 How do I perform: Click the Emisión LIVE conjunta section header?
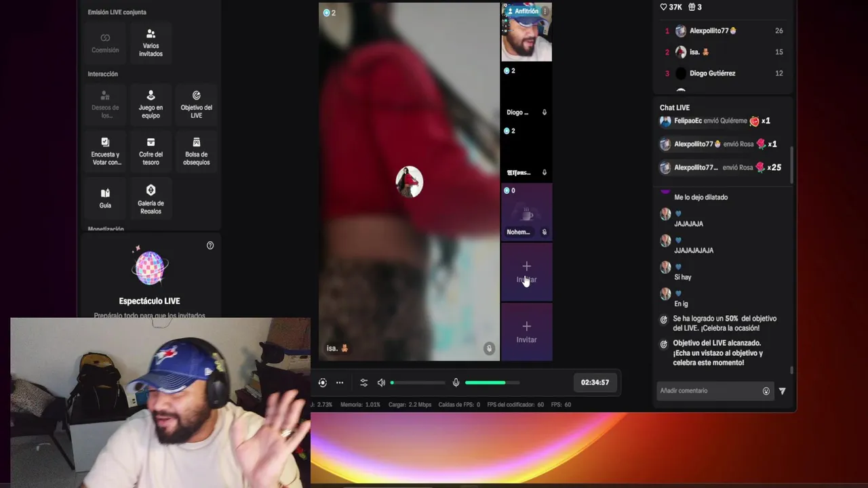pos(117,12)
